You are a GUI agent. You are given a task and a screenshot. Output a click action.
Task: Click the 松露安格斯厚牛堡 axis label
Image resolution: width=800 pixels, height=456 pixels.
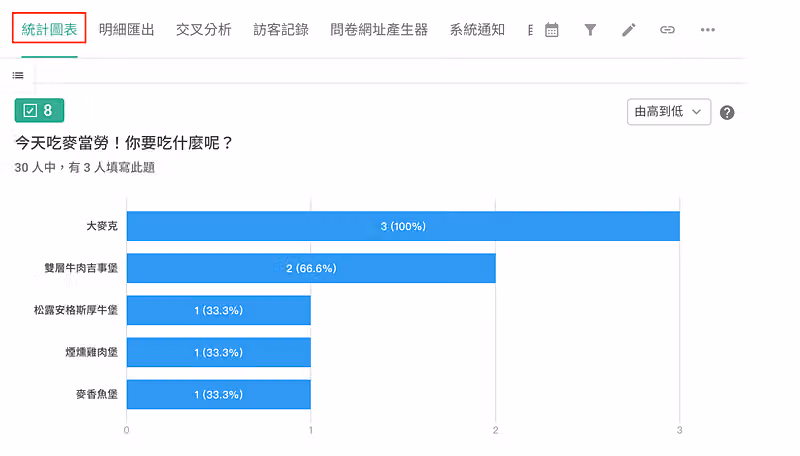tap(76, 310)
